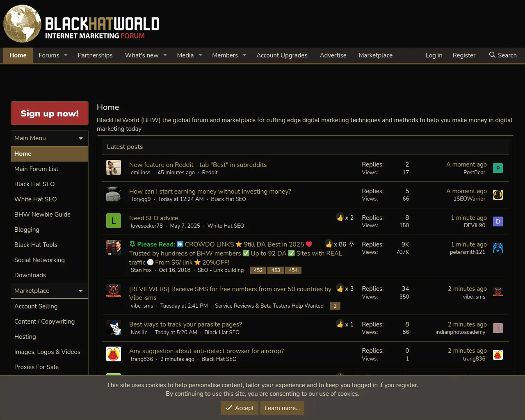The image size is (525, 420).
Task: Open Black Hat SEO sidebar link
Action: pyautogui.click(x=50, y=184)
